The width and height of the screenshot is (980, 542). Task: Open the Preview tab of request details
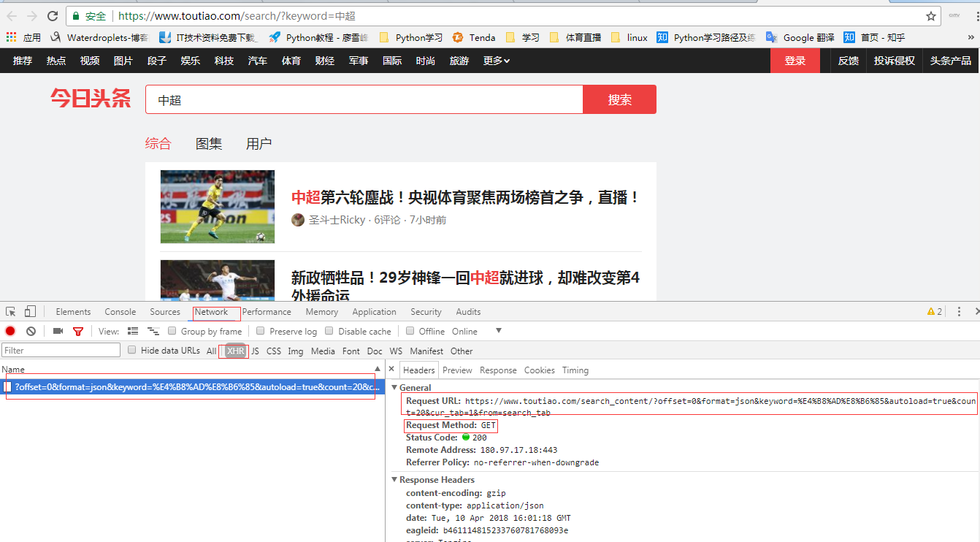click(457, 370)
